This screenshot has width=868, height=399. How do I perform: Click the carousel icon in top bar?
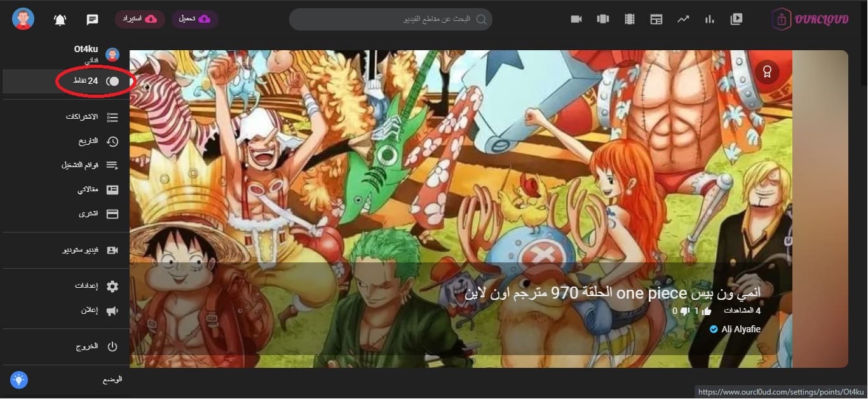pos(603,19)
